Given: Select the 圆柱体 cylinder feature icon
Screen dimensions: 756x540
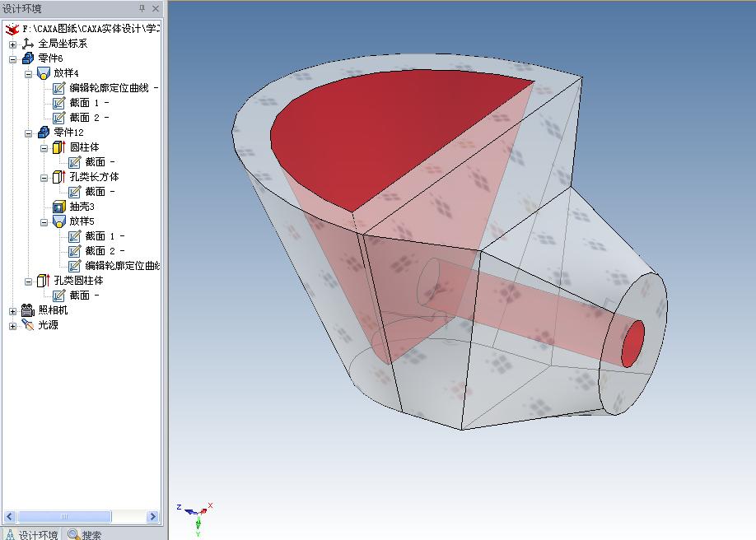Looking at the screenshot, I should click(x=58, y=147).
